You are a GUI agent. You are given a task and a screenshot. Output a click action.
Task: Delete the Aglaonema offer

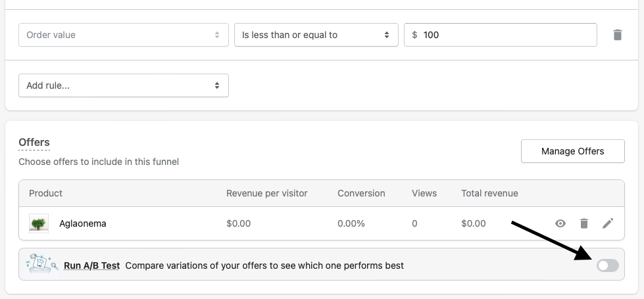click(584, 223)
